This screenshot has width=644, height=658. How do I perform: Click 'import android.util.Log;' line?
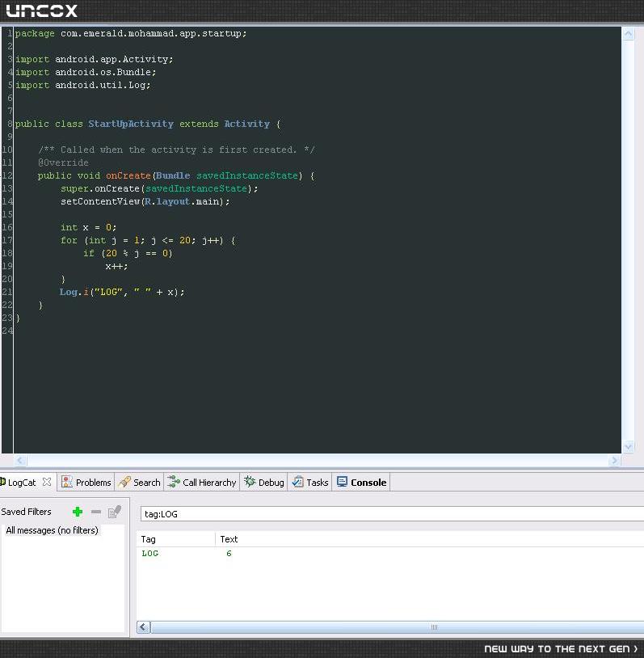[82, 85]
